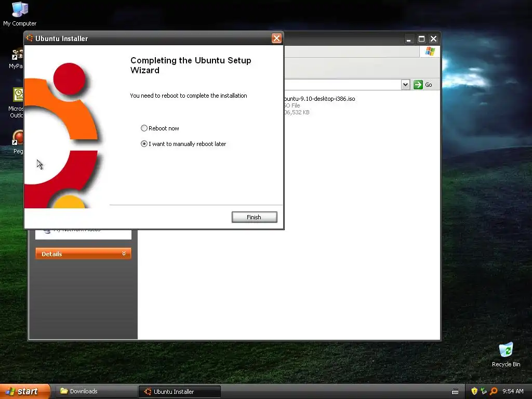
Task: Click the 9:54 AM taskbar clock
Action: tap(513, 391)
